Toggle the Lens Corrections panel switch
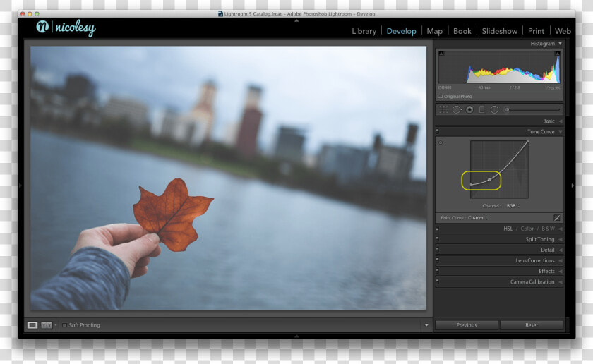 pyautogui.click(x=438, y=260)
